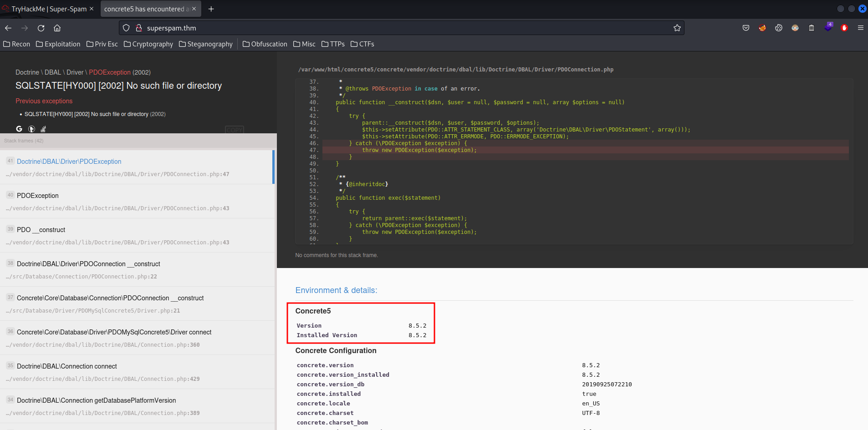Click the concrete.version_db config key

tap(331, 384)
